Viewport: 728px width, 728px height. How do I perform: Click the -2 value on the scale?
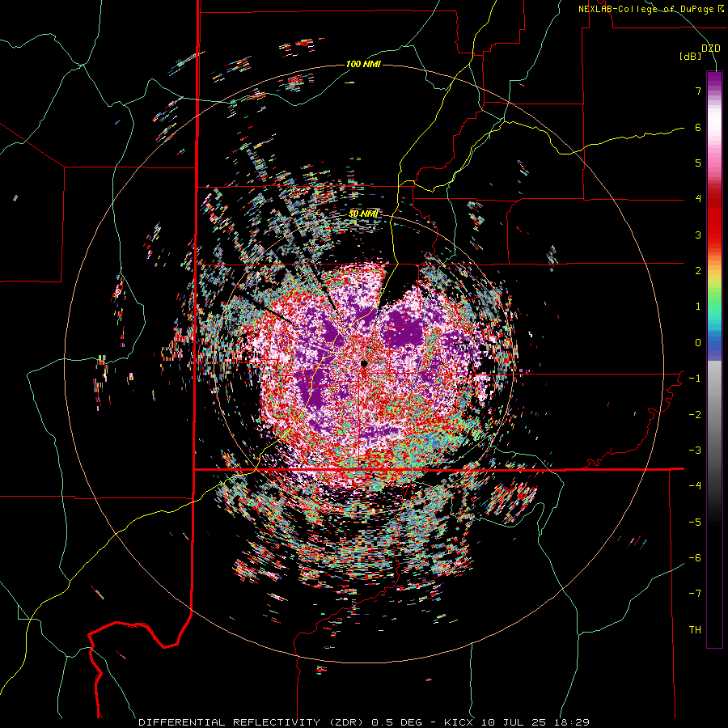pyautogui.click(x=695, y=415)
